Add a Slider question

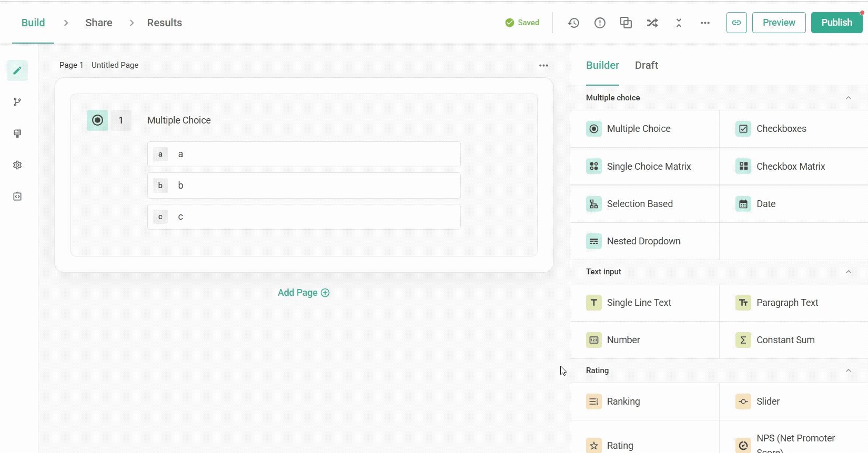click(x=793, y=401)
